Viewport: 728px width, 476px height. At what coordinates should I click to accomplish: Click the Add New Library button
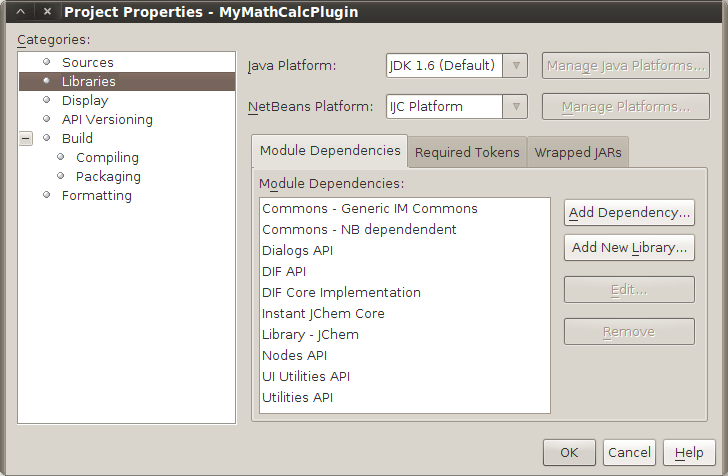pyautogui.click(x=629, y=248)
